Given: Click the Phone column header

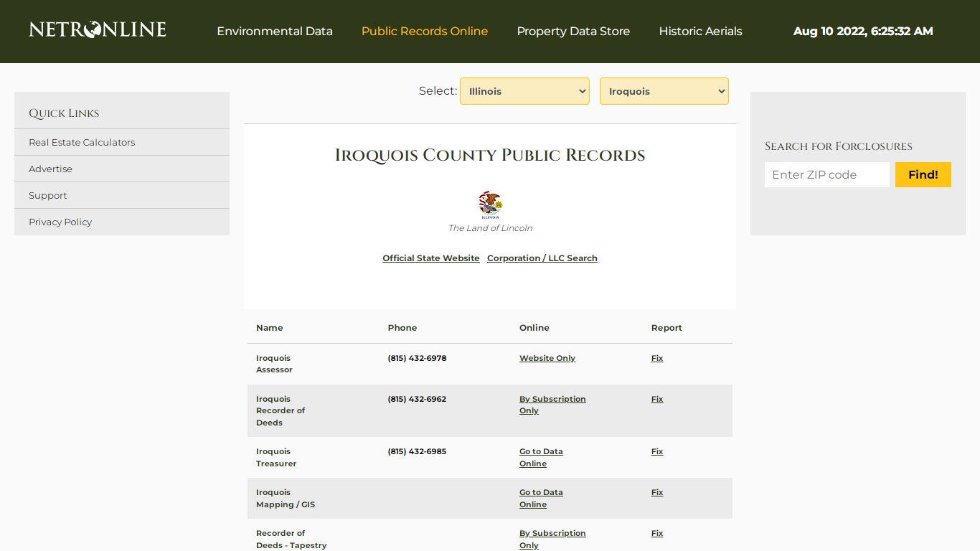Looking at the screenshot, I should [402, 328].
